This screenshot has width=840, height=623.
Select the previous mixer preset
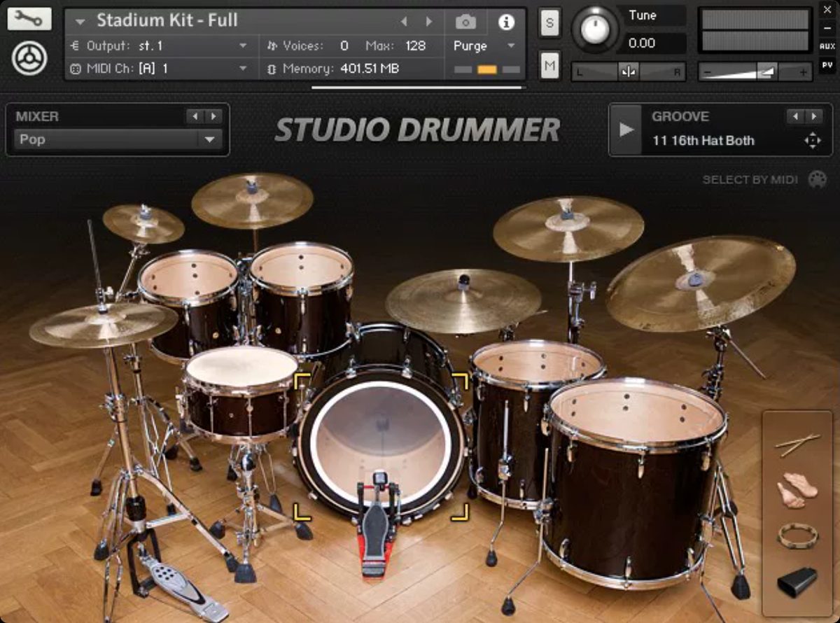[x=195, y=116]
